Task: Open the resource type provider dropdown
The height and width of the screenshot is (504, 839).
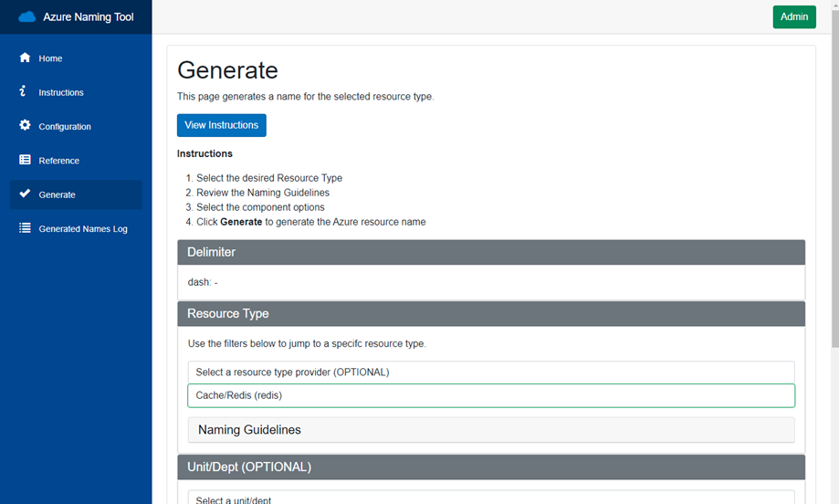Action: point(491,373)
